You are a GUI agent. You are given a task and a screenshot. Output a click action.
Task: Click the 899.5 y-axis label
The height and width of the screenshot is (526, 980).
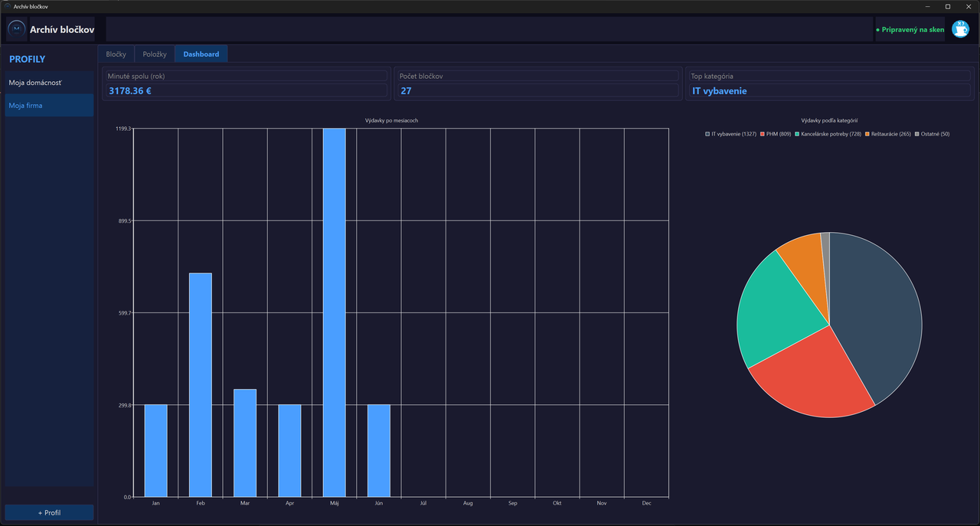click(x=123, y=221)
